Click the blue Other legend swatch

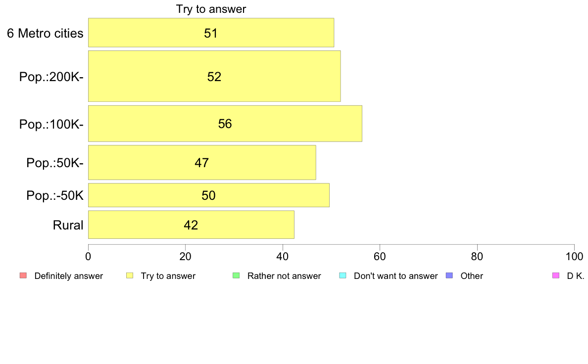click(449, 275)
